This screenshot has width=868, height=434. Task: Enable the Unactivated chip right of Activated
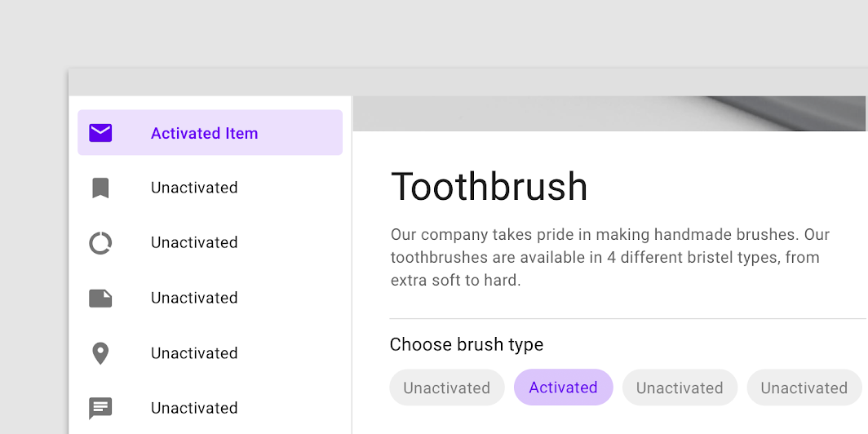pos(680,387)
